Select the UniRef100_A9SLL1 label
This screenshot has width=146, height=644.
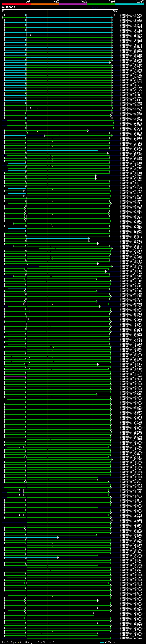[131, 20]
